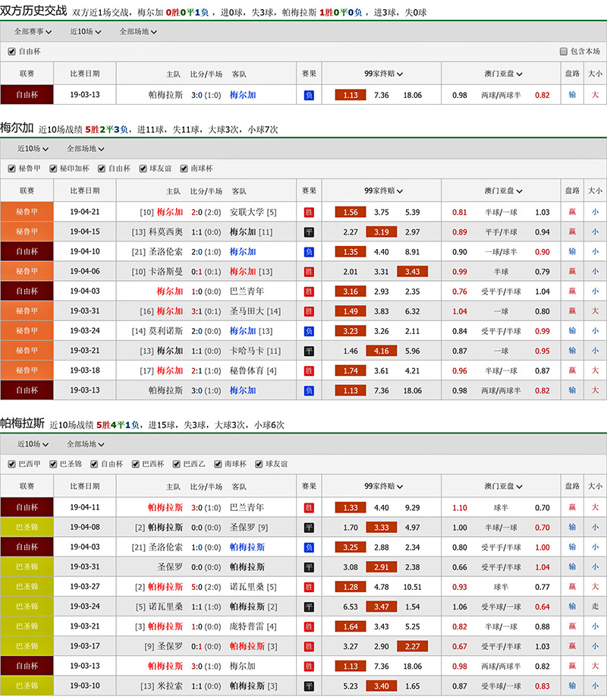Open 诺瓦里桑 [5] link in 19-03-27 row

coord(253,587)
